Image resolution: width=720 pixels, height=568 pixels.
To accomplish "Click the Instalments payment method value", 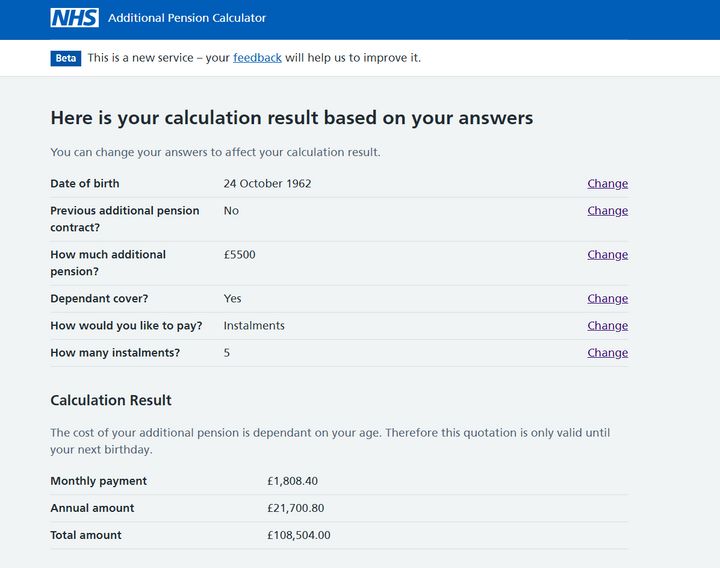I will point(254,326).
